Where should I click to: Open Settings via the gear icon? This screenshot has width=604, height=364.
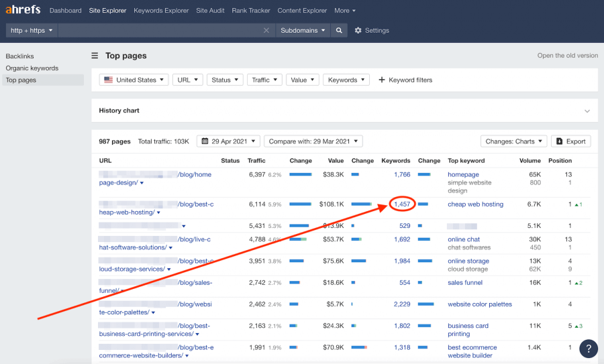pyautogui.click(x=358, y=30)
